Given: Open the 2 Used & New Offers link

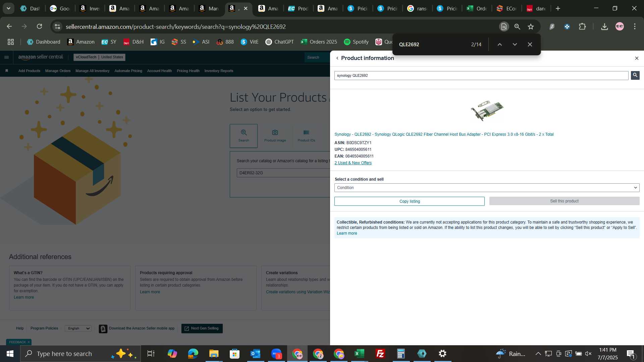Looking at the screenshot, I should (x=353, y=163).
